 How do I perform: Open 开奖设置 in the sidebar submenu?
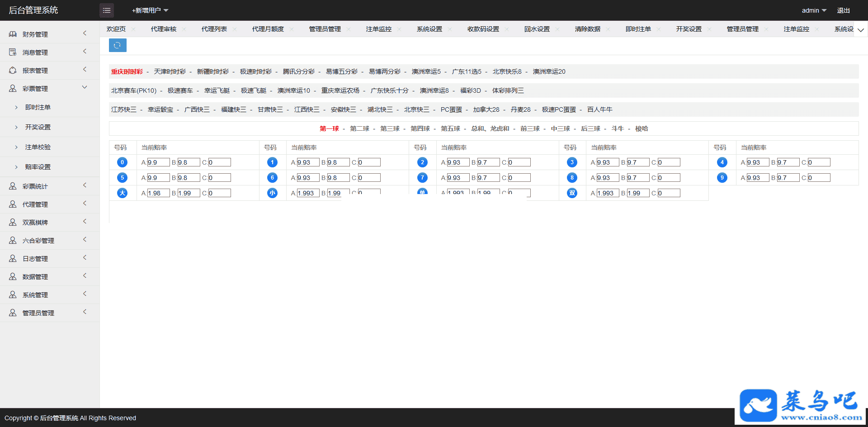coord(38,127)
